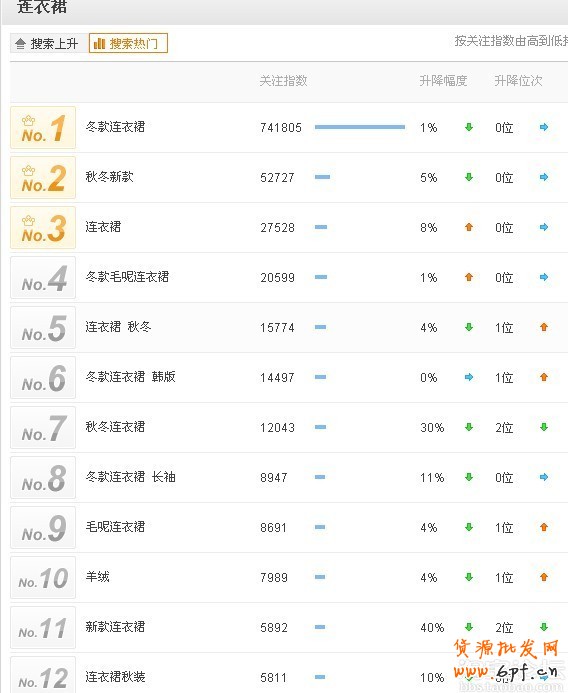Click orange up arrow beside 1位 for 连衣裙 秋冬
This screenshot has width=568, height=693.
tap(544, 327)
